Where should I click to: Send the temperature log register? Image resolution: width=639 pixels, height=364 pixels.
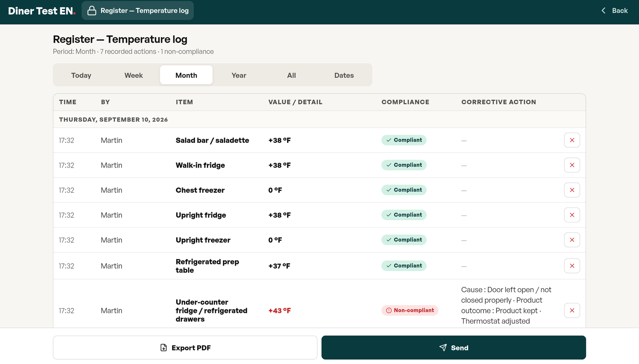pyautogui.click(x=454, y=348)
